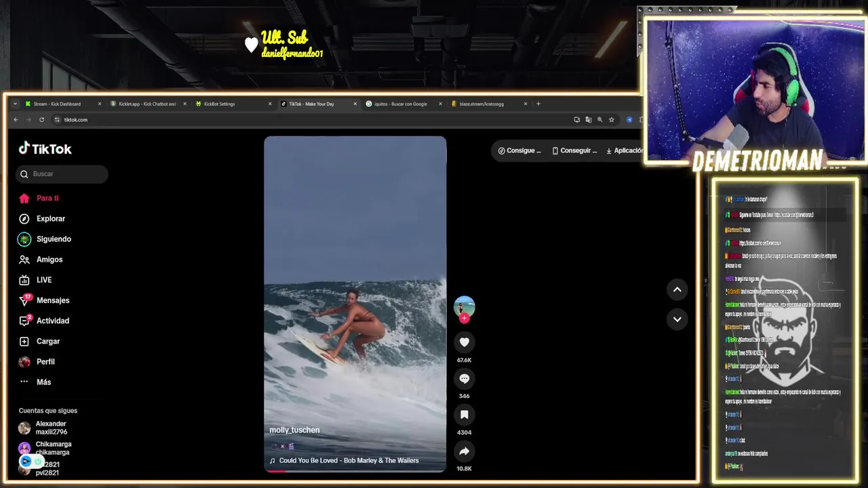Click the Perfil avatar icon
This screenshot has height=488, width=868.
click(24, 362)
